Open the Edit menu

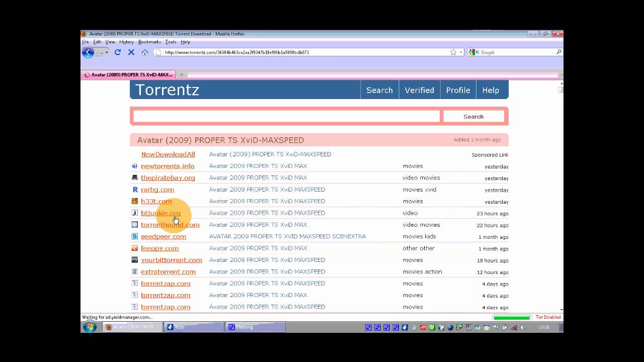(x=97, y=42)
